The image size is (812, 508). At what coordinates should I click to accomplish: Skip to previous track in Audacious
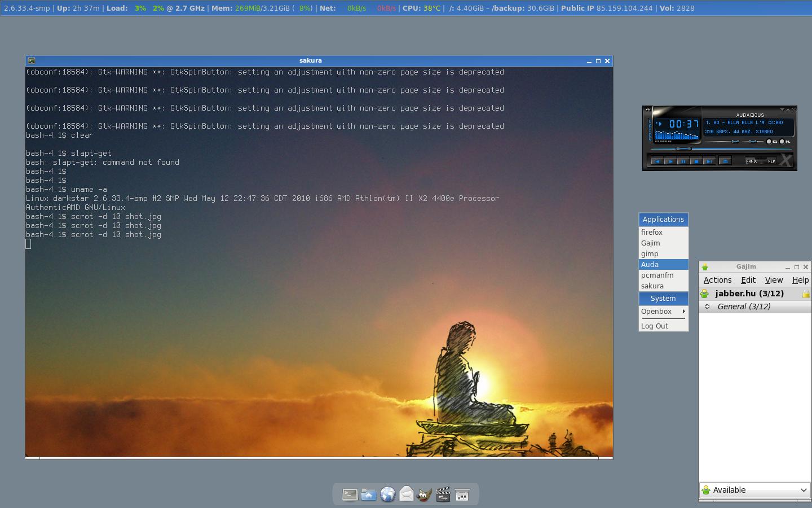point(657,161)
